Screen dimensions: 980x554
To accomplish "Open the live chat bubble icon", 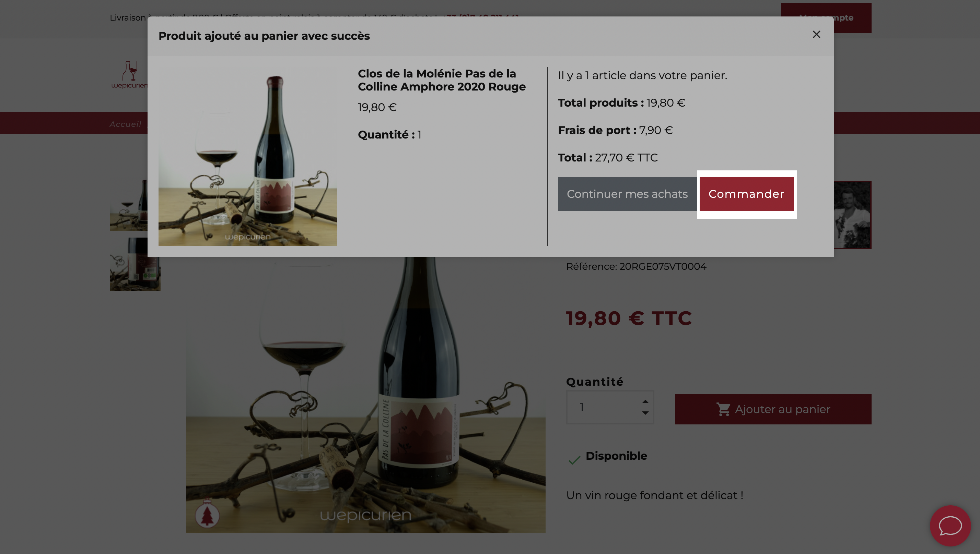I will (x=950, y=526).
